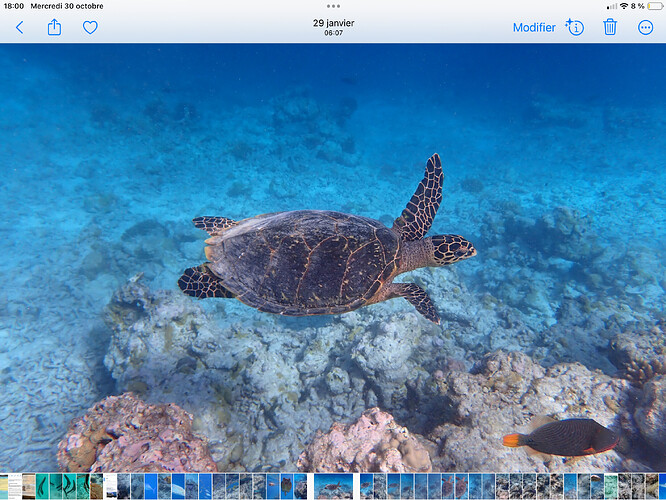Tap the 29 janvier date title
This screenshot has width=666, height=500.
tap(333, 23)
